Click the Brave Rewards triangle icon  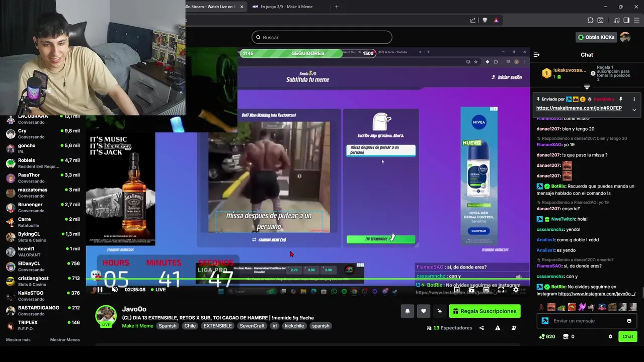click(496, 20)
